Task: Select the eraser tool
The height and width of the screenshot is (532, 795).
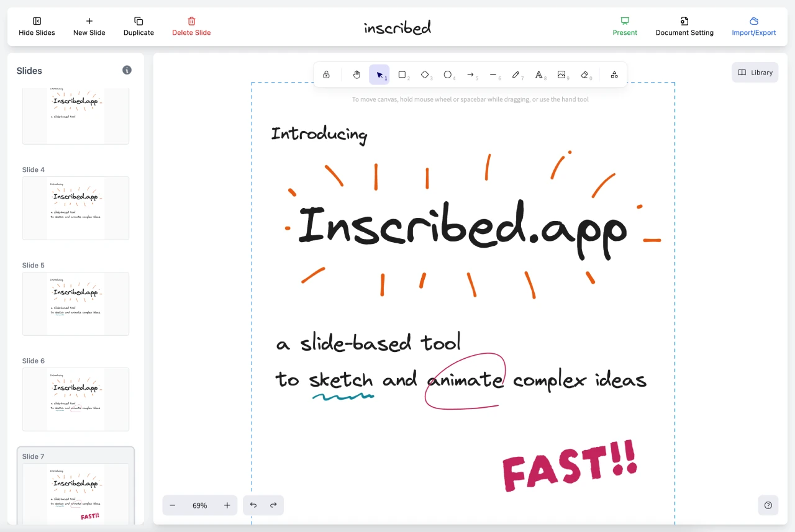Action: 584,75
